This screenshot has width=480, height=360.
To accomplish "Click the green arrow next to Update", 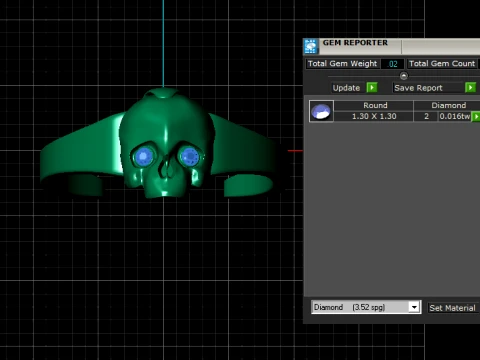I will tap(372, 88).
